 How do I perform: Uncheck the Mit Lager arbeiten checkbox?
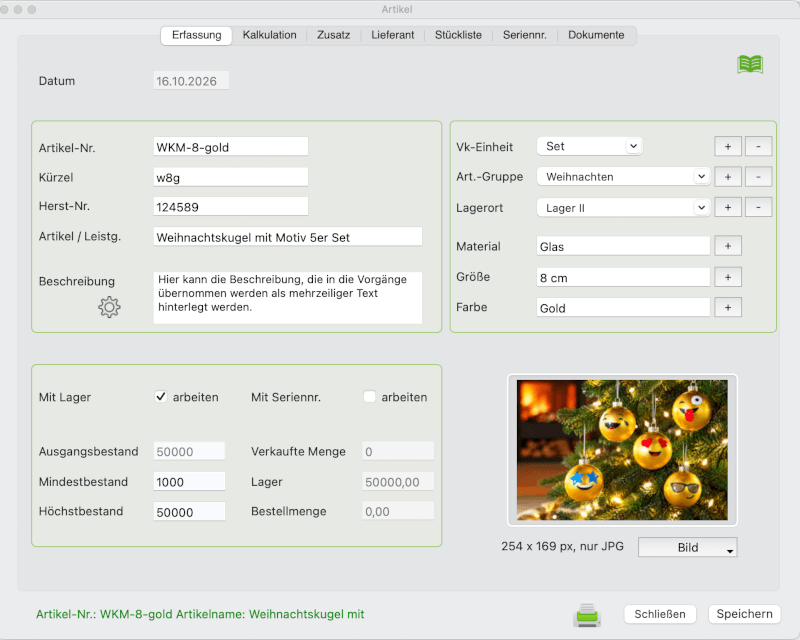click(161, 397)
